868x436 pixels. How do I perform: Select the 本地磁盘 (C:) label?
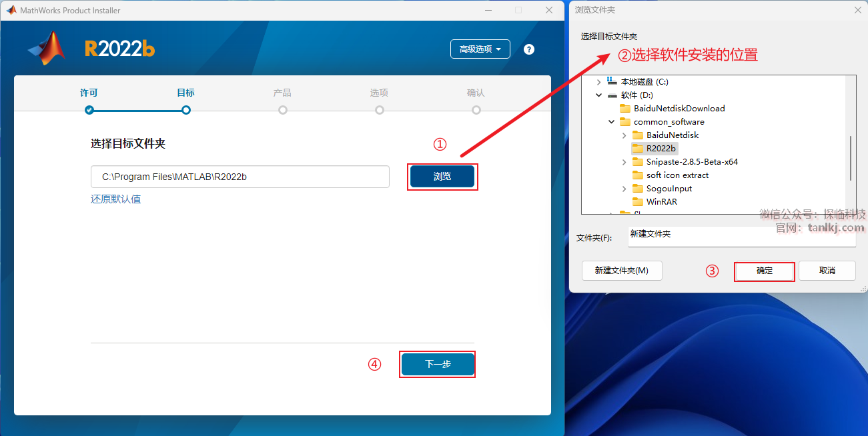tap(644, 82)
